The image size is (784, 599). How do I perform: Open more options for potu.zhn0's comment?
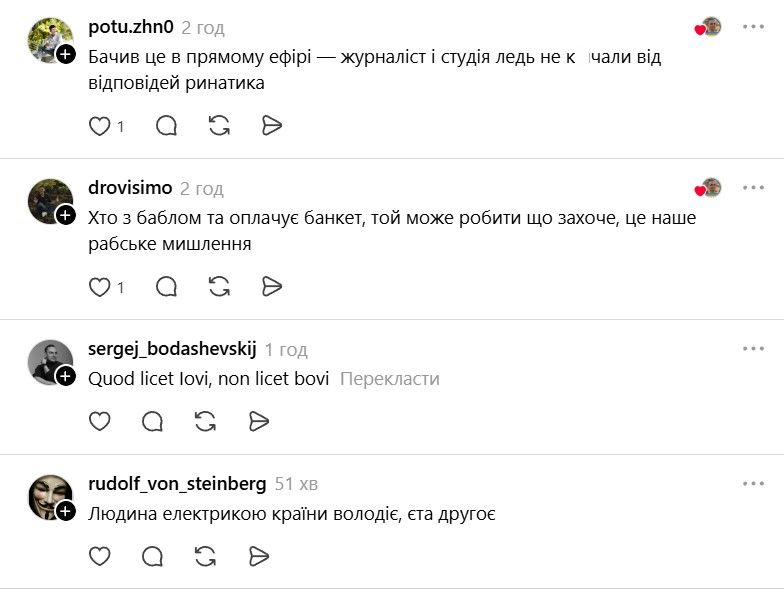752,27
